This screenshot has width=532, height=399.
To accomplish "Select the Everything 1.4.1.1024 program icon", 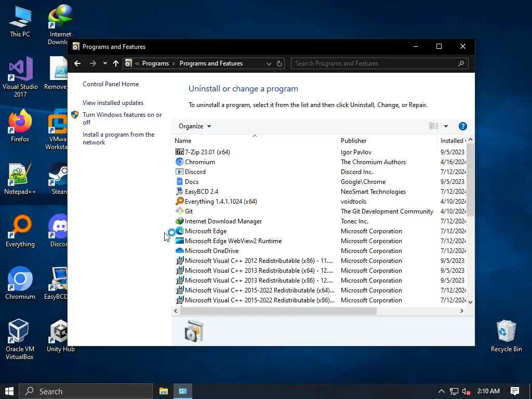I will 179,201.
